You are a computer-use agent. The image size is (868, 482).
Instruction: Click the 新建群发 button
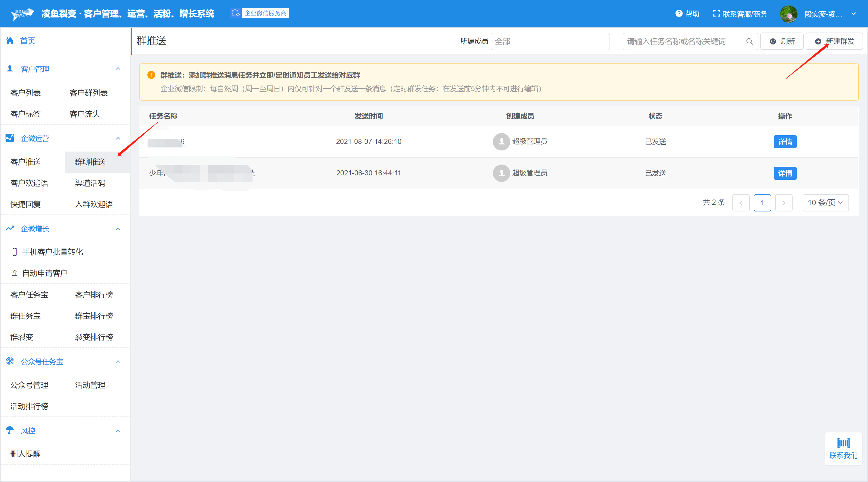[834, 41]
